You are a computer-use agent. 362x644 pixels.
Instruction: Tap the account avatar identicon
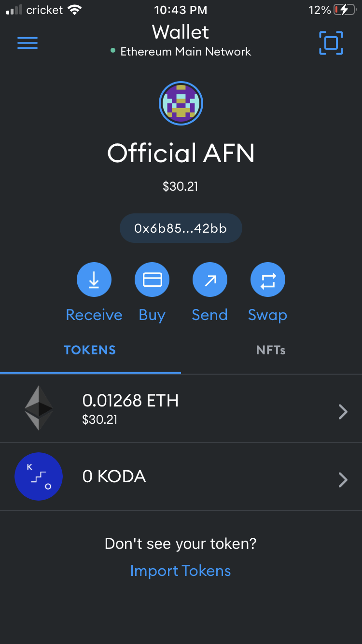tap(181, 103)
